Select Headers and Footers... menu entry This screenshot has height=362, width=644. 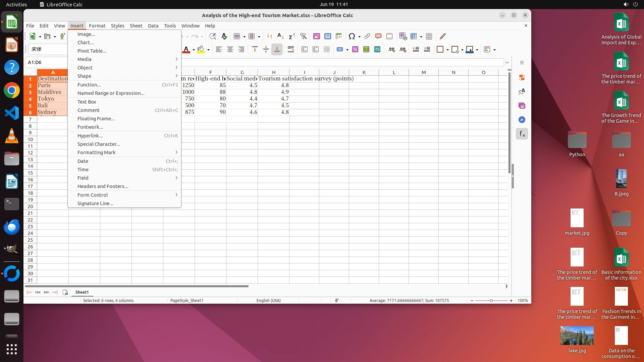coord(103,186)
